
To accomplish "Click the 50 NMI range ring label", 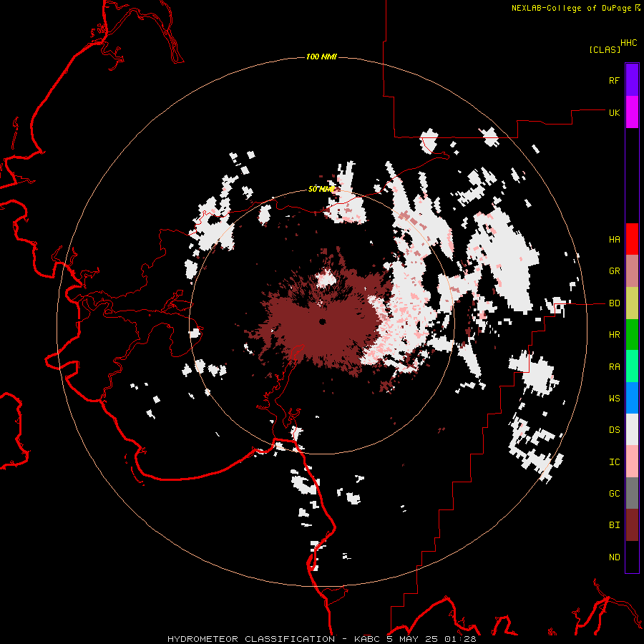I will pos(321,189).
